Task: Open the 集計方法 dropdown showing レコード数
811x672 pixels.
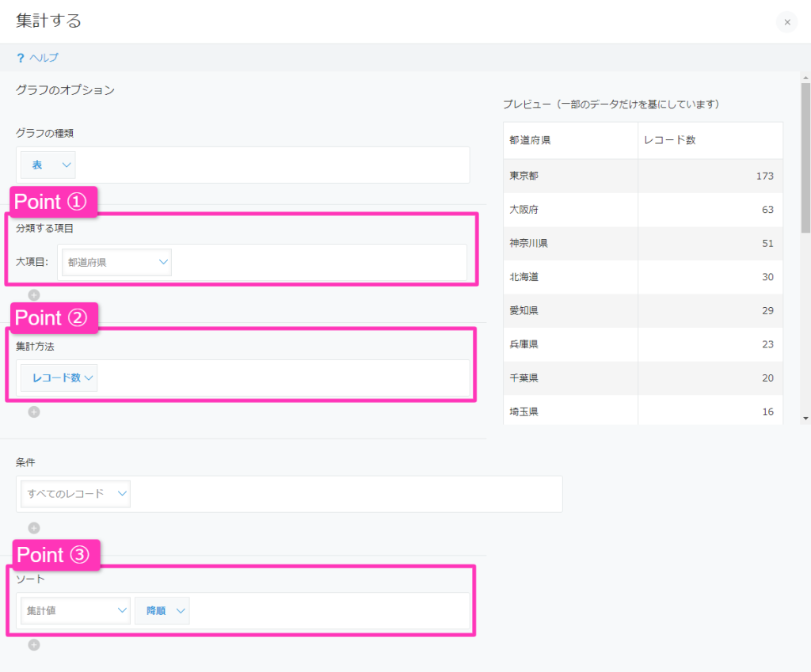Action: [59, 378]
